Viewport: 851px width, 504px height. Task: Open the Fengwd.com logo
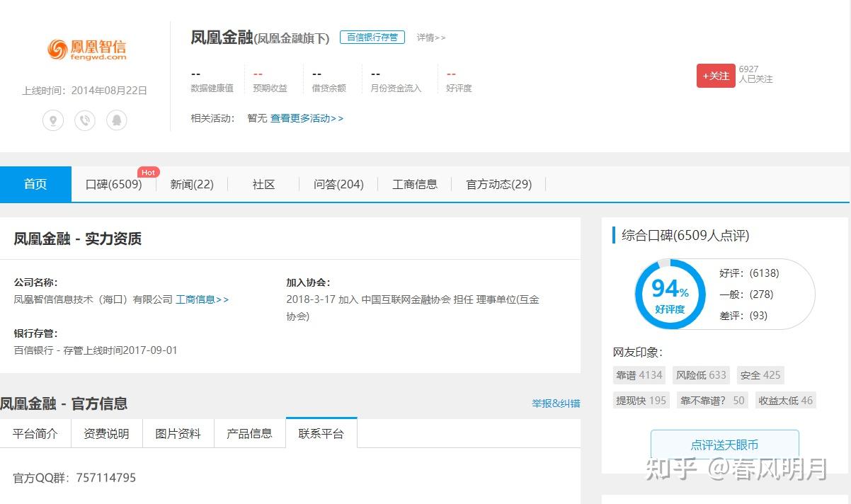coord(87,49)
